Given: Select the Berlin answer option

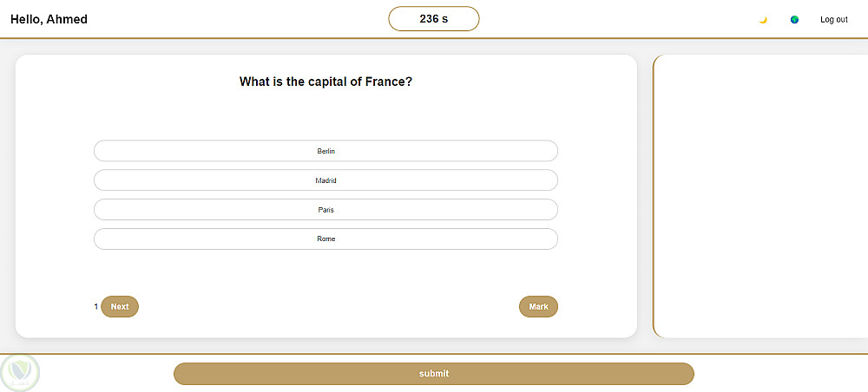Looking at the screenshot, I should [x=325, y=151].
